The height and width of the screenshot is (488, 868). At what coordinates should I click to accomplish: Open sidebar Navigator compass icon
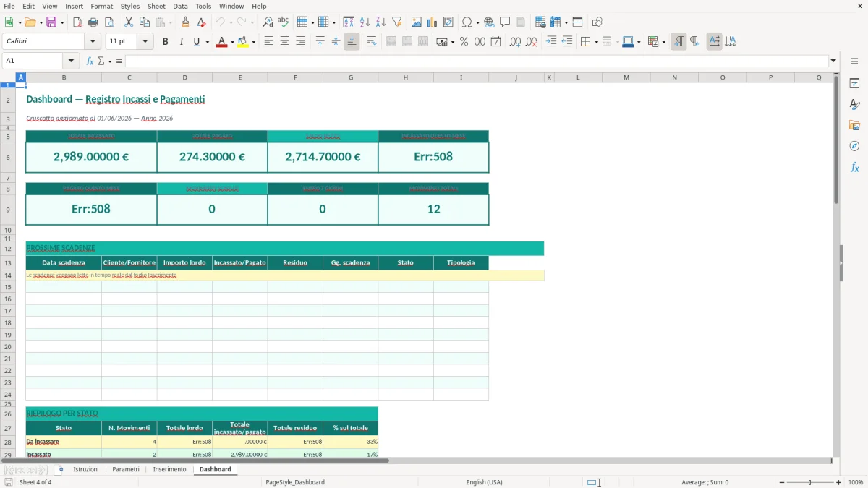tap(854, 146)
